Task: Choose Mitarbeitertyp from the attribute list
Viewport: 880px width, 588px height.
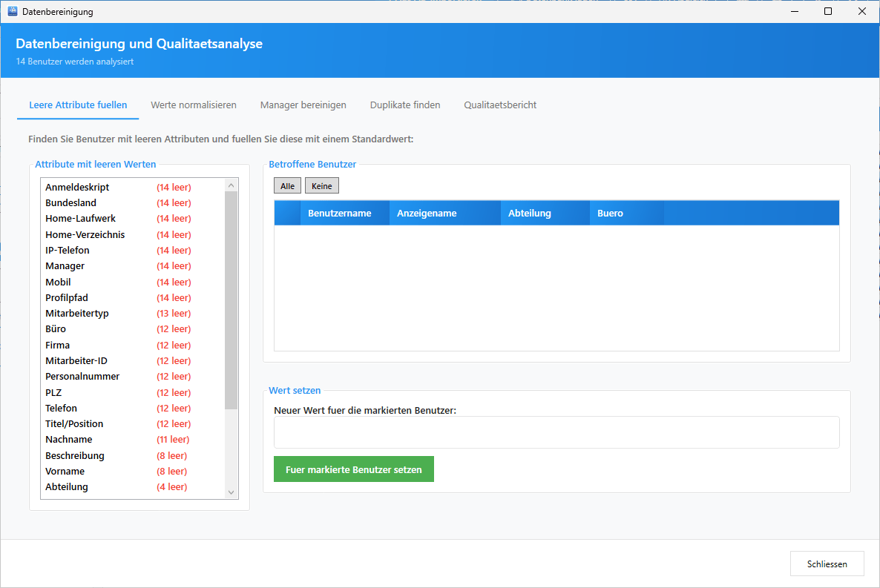Action: click(x=77, y=314)
